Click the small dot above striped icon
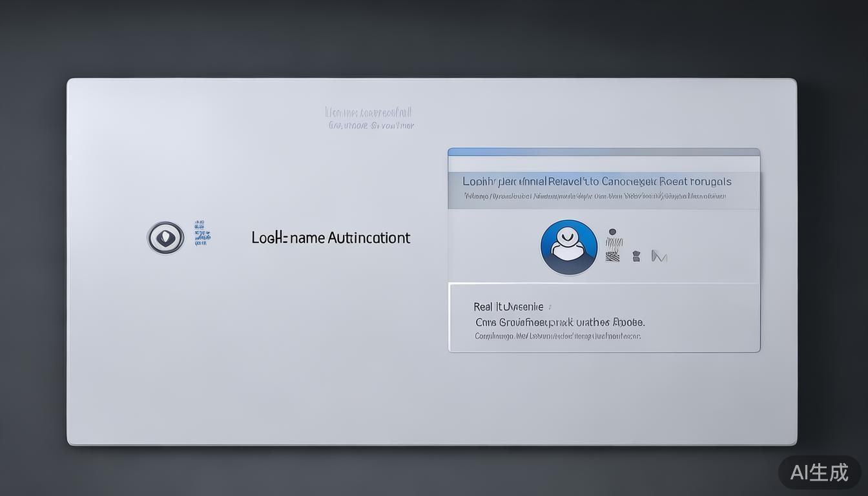The width and height of the screenshot is (868, 496). tap(612, 232)
